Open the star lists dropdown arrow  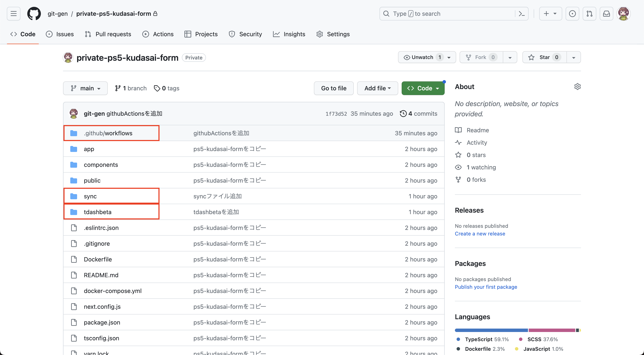pyautogui.click(x=574, y=58)
